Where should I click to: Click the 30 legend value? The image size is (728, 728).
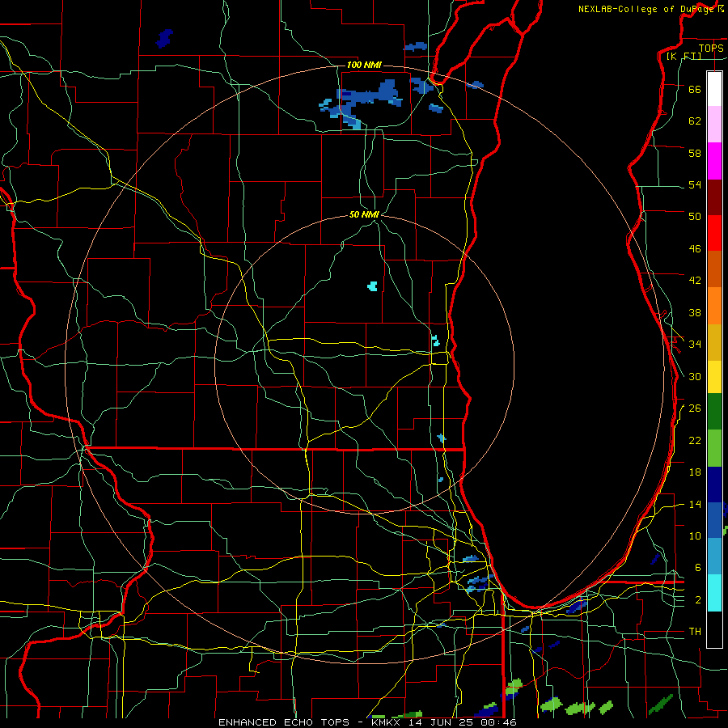[695, 376]
